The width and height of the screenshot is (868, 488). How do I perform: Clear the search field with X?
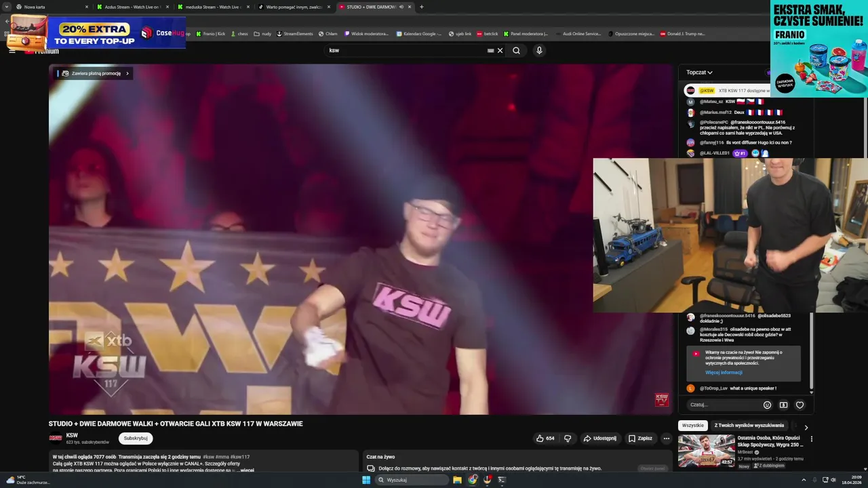(500, 50)
